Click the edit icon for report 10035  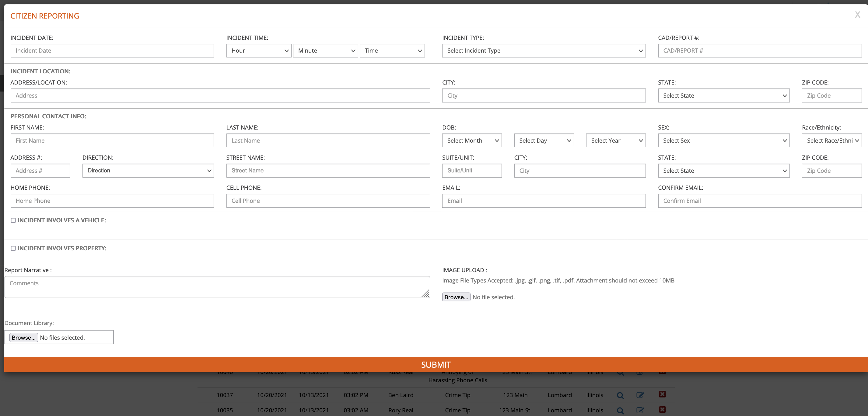coord(640,410)
